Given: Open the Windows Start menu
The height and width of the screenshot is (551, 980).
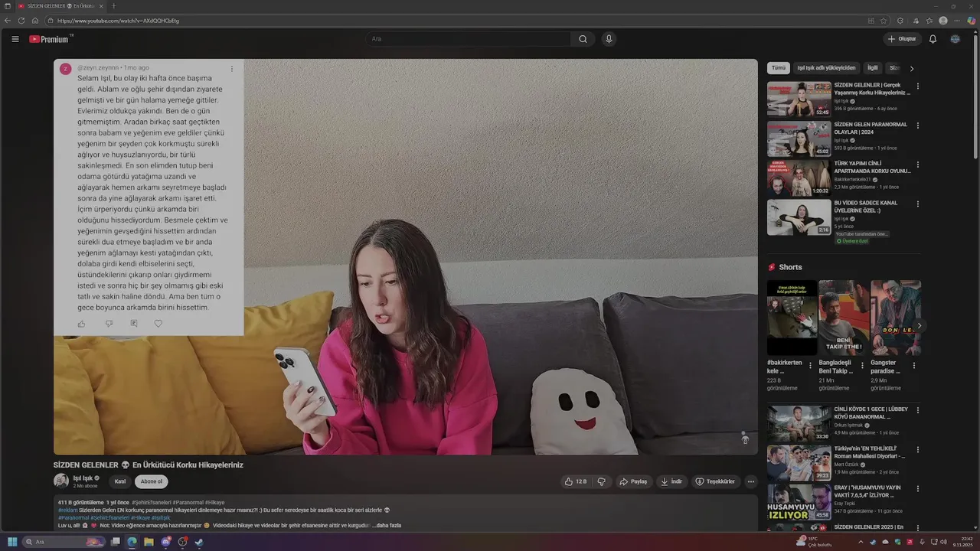Looking at the screenshot, I should [11, 542].
